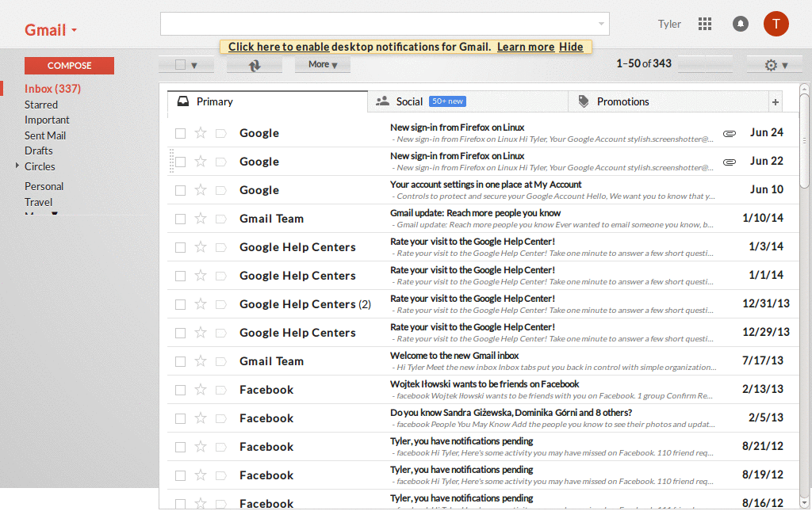This screenshot has height=511, width=812.
Task: Mark Google Jun 22 email as important
Action: click(221, 162)
